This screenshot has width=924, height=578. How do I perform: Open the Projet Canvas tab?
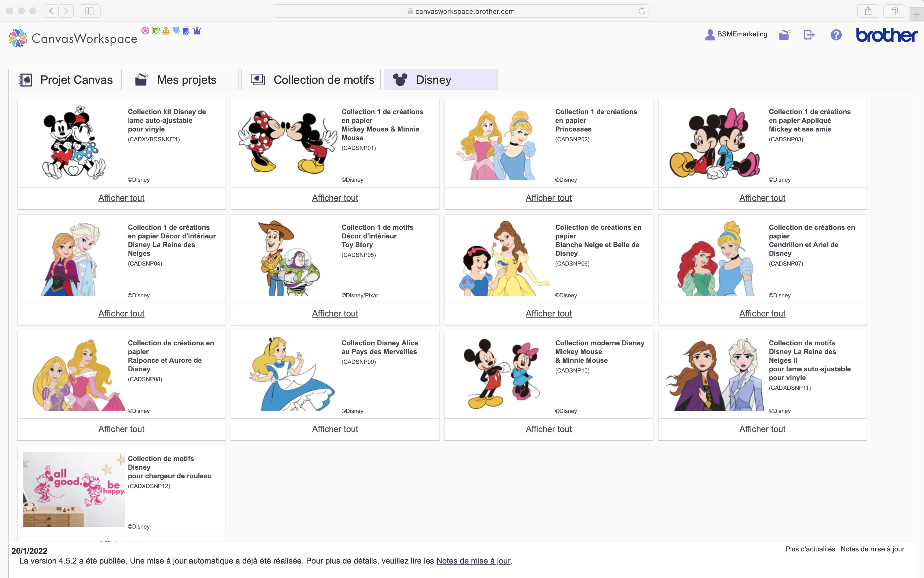click(x=65, y=79)
